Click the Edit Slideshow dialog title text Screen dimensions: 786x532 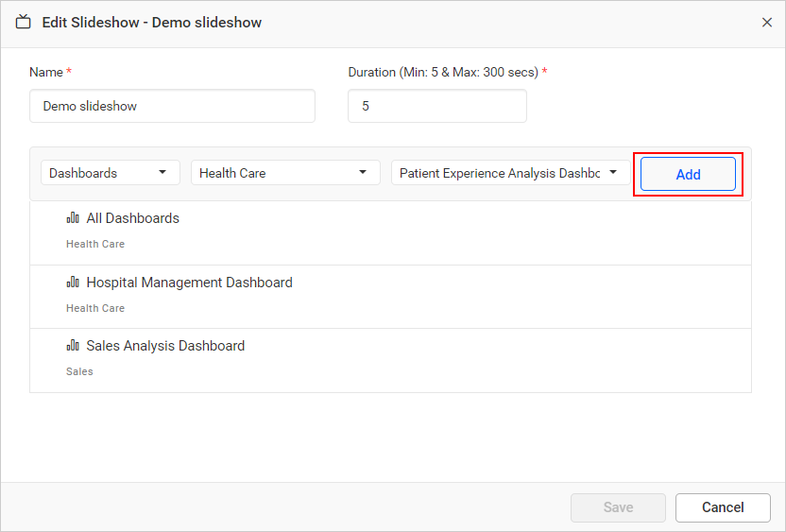pos(152,23)
